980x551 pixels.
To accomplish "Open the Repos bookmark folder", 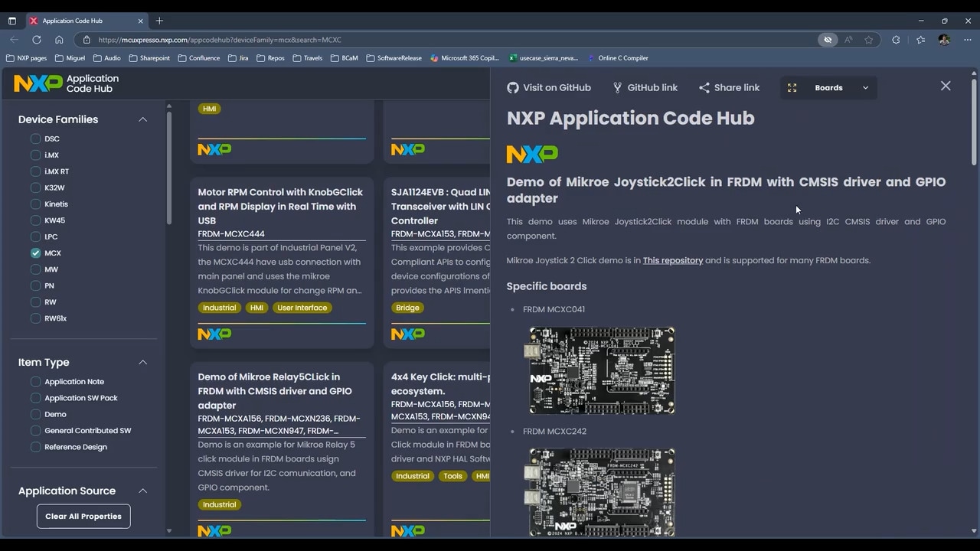I will [270, 58].
